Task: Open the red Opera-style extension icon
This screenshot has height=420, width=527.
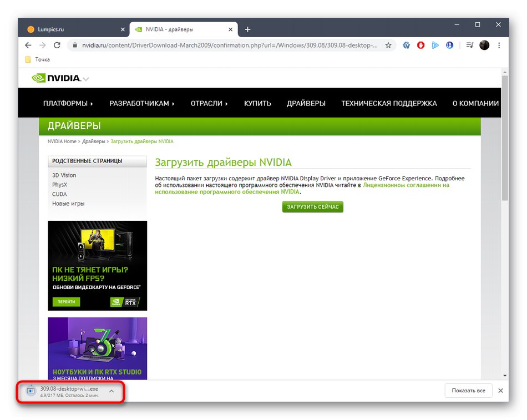Action: (421, 45)
